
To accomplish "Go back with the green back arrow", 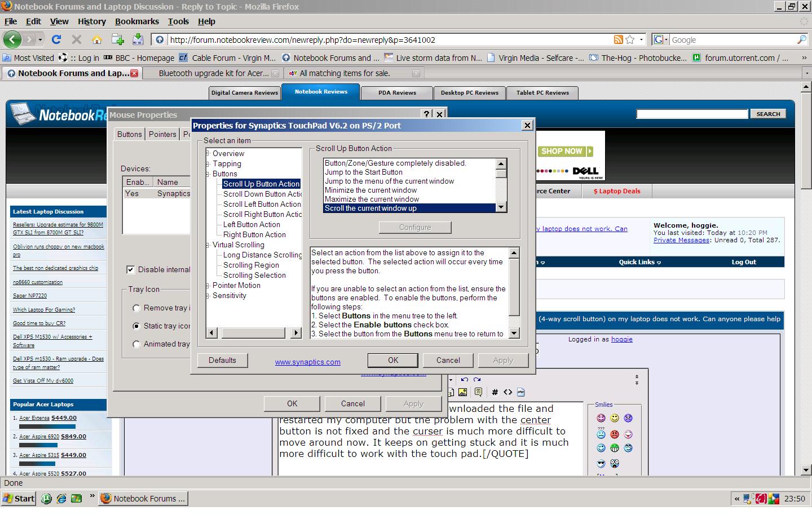I will (12, 39).
